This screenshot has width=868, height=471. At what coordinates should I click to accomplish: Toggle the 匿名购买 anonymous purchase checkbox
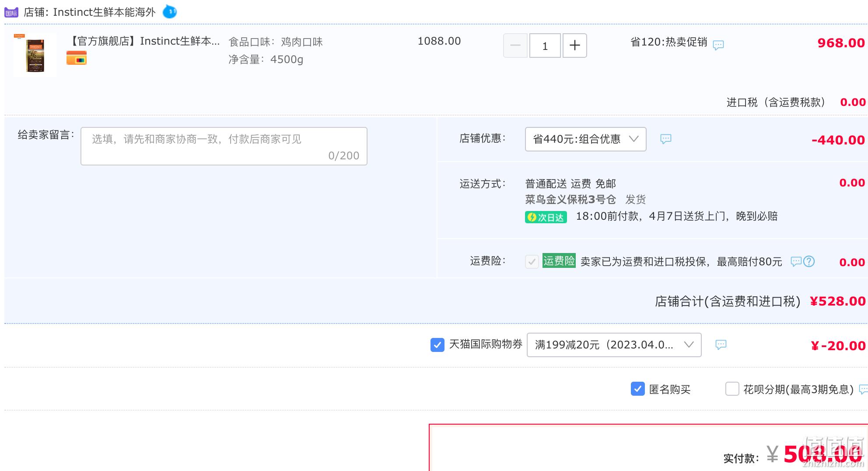(x=638, y=389)
